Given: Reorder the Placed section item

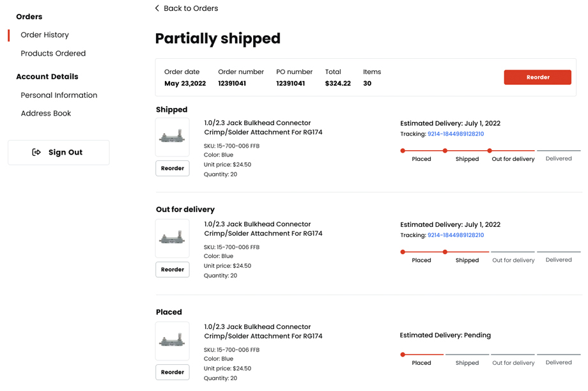Looking at the screenshot, I should coord(173,372).
